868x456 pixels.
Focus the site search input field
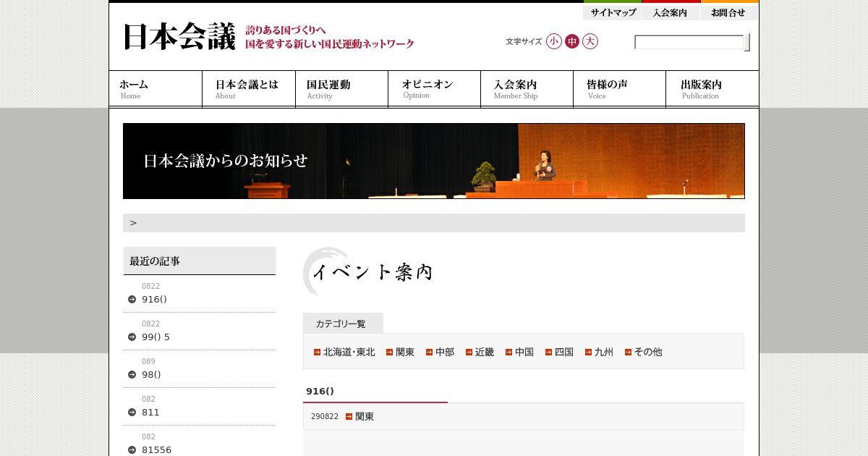(x=689, y=42)
